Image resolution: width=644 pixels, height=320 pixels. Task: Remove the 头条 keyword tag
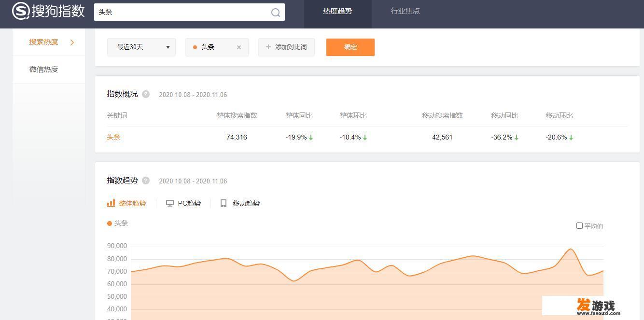pos(239,47)
